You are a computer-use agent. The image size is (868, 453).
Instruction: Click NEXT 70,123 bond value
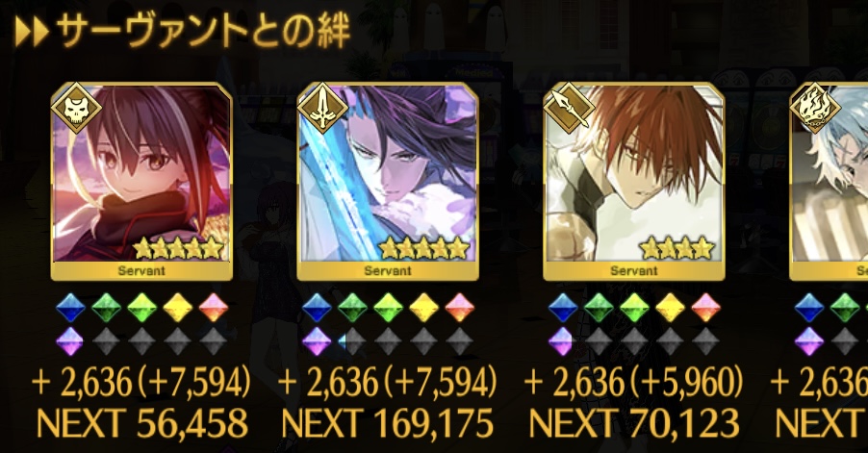point(634,424)
